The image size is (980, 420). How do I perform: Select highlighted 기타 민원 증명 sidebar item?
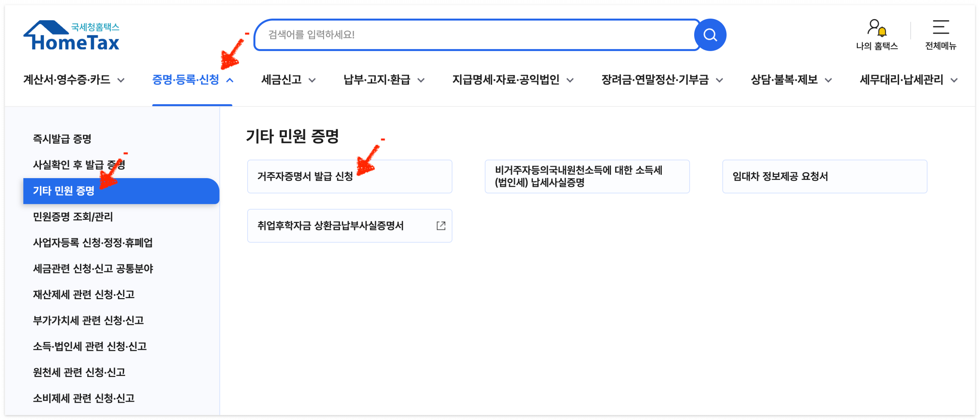[121, 191]
